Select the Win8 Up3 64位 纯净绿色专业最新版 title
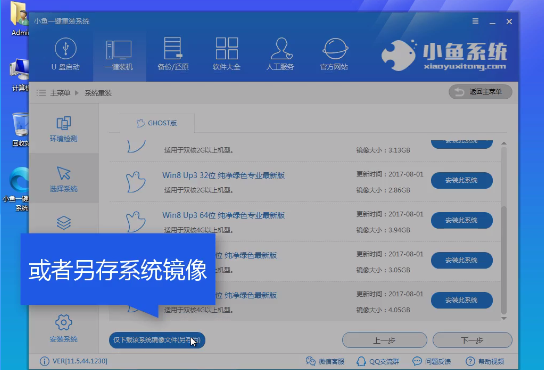The width and height of the screenshot is (544, 370). [x=223, y=215]
